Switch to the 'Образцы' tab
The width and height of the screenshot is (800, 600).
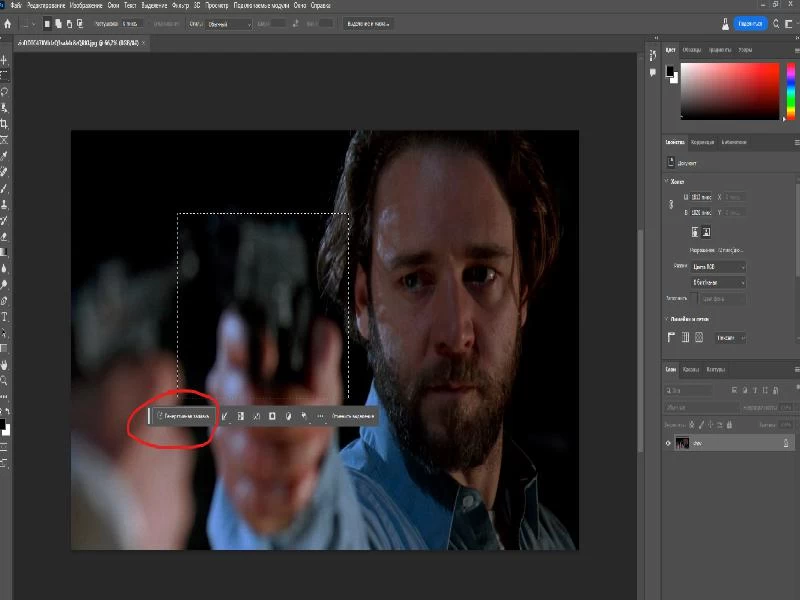tap(692, 50)
